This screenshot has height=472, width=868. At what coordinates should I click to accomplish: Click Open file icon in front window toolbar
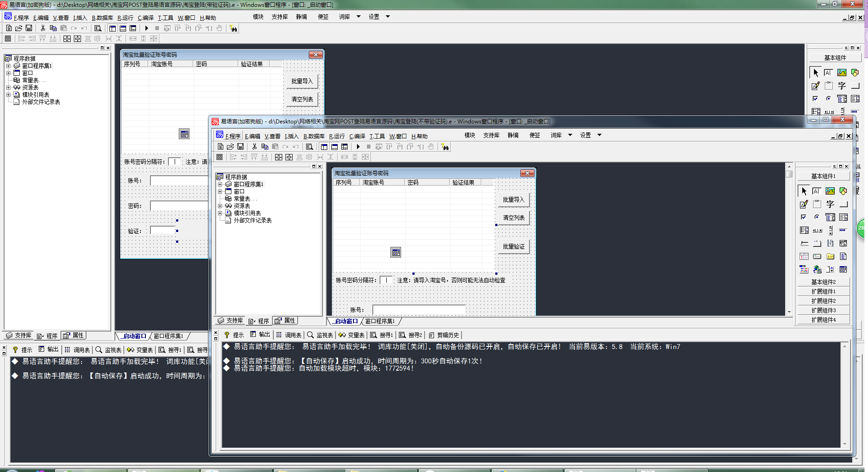click(230, 147)
